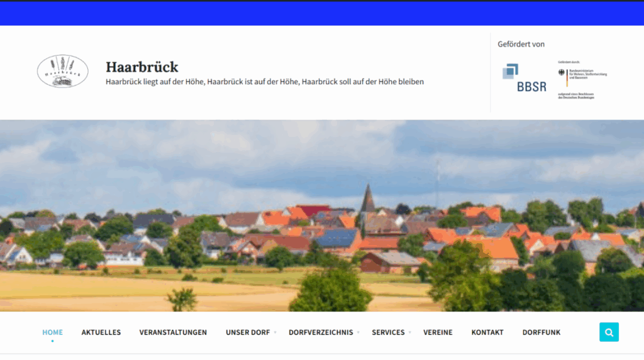The width and height of the screenshot is (644, 360).
Task: Open the BBSR sponsor logo
Action: coord(523,78)
